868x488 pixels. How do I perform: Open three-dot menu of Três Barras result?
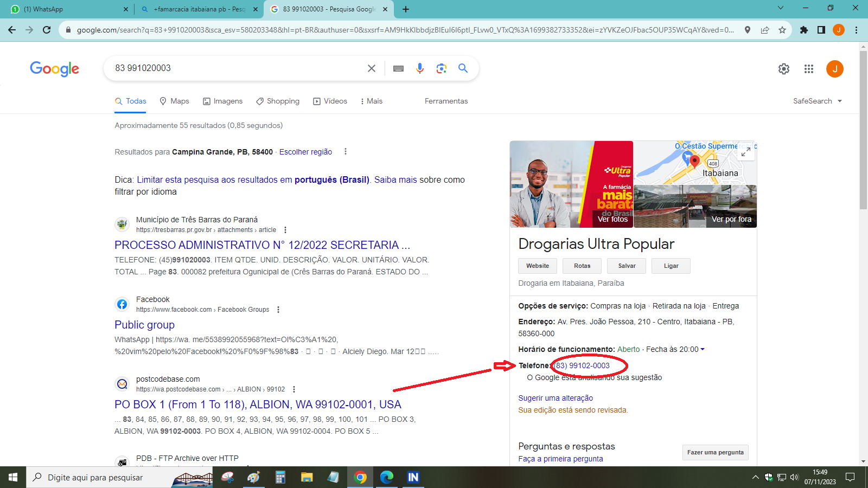(x=285, y=230)
